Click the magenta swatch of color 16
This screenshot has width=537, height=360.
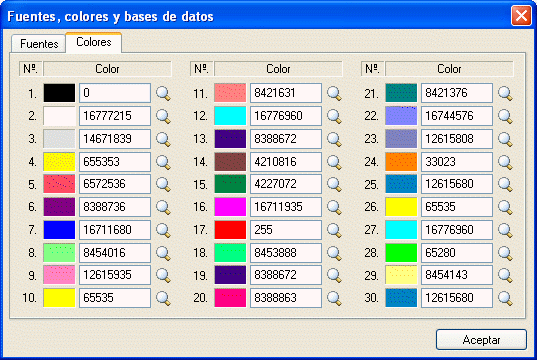230,207
